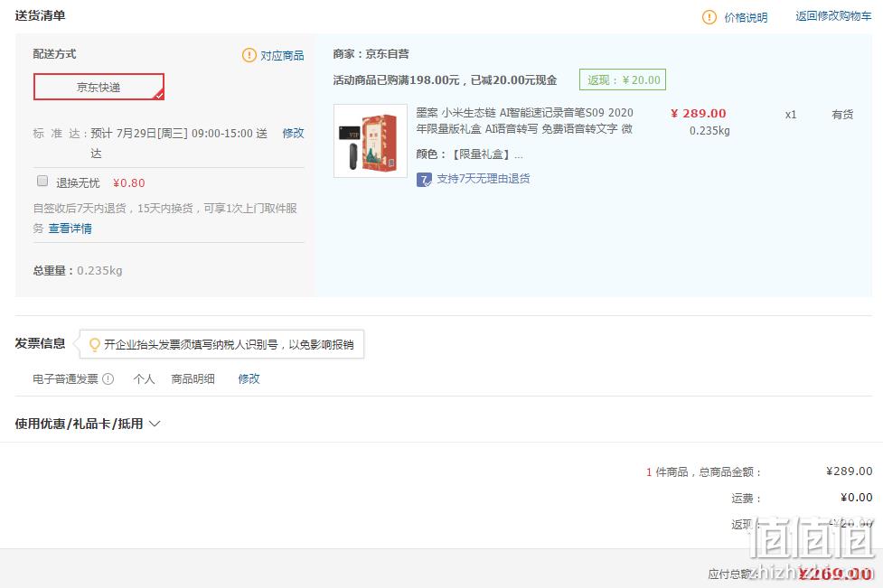Click the lightbulb tip icon in invoice info

point(95,344)
